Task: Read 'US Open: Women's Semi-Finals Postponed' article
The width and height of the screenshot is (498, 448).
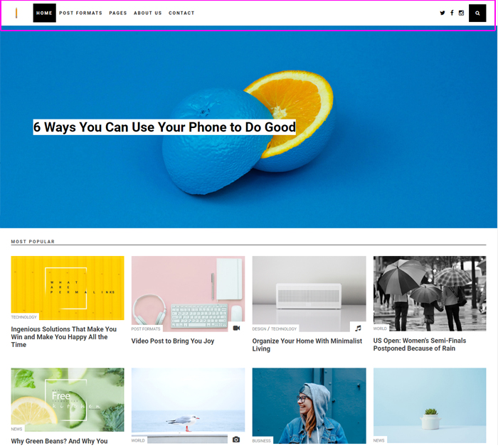Action: point(420,344)
